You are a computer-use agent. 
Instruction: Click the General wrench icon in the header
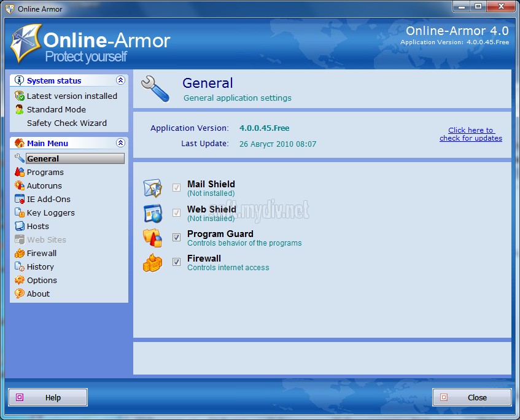pyautogui.click(x=155, y=88)
